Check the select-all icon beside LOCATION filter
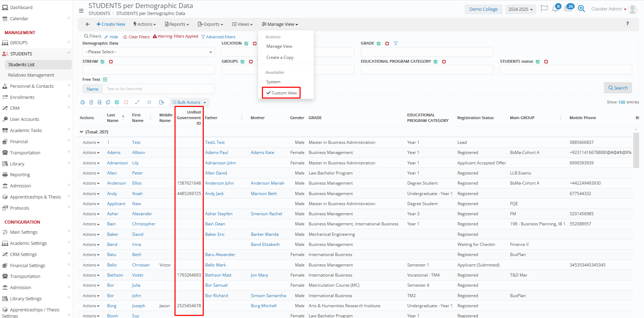Screen dimensions: 644x318 tap(246, 44)
